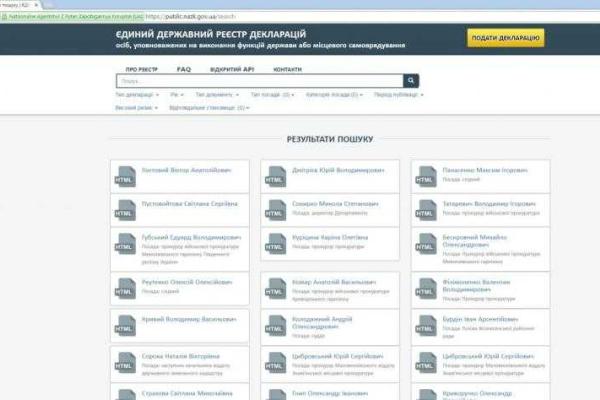Click the secure site badge in address bar
The width and height of the screenshot is (600, 400).
tap(73, 16)
